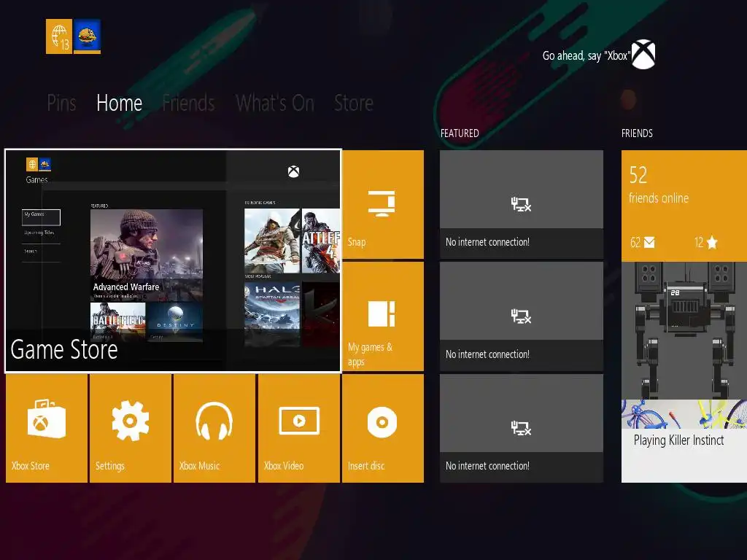Select the top featured tile's no-connection icon
The image size is (747, 560).
coord(521,204)
